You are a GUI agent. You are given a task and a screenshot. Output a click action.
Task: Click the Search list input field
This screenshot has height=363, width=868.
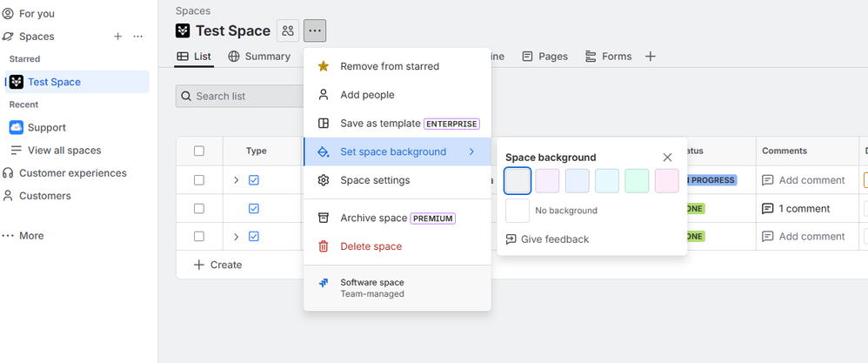pos(239,96)
